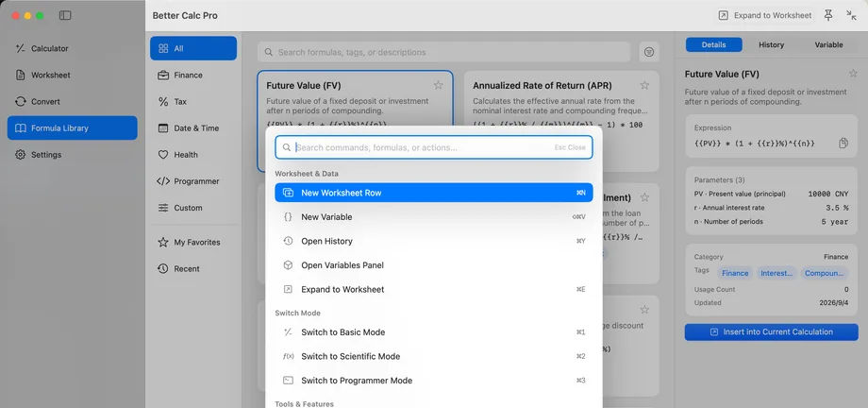Choose Switch to Basic Mode
Viewport: 868px width, 408px height.
[434, 332]
